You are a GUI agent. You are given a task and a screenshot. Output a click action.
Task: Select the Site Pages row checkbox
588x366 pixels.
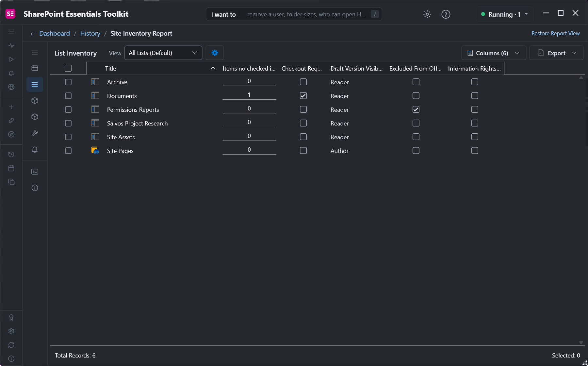tap(68, 151)
